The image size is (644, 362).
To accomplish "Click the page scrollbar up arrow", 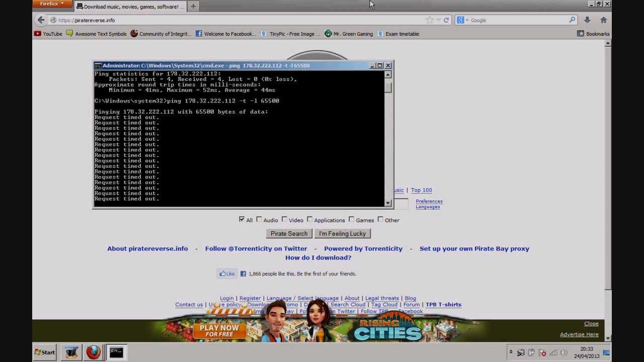I will pyautogui.click(x=608, y=44).
